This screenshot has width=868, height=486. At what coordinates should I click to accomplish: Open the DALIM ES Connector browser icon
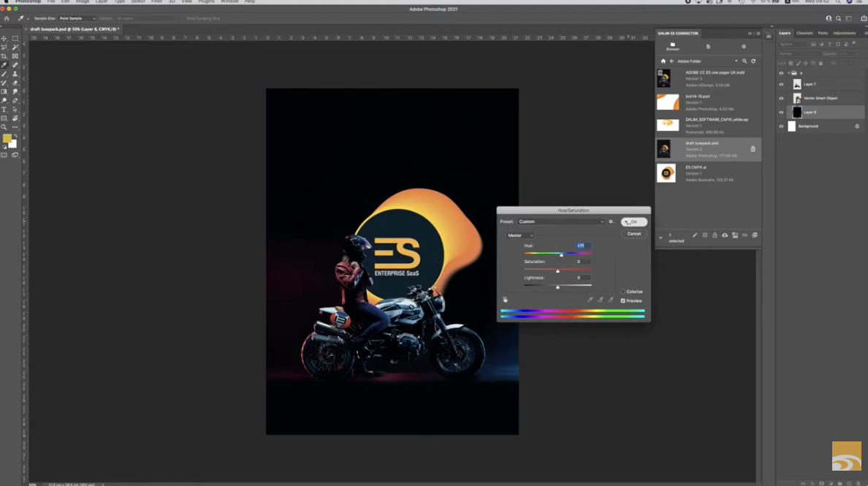click(671, 45)
